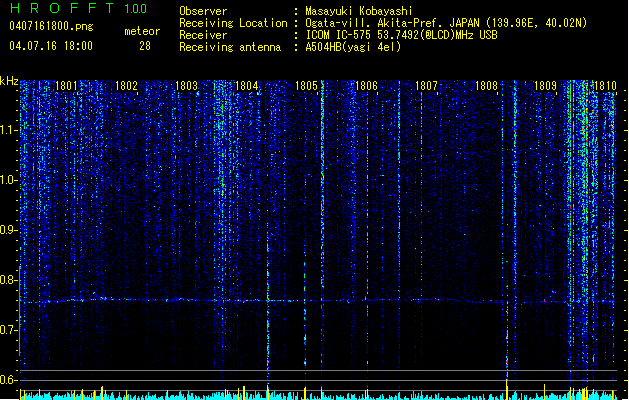This screenshot has height=400, width=629.
Task: Click the Receiving Location label
Action: (233, 23)
